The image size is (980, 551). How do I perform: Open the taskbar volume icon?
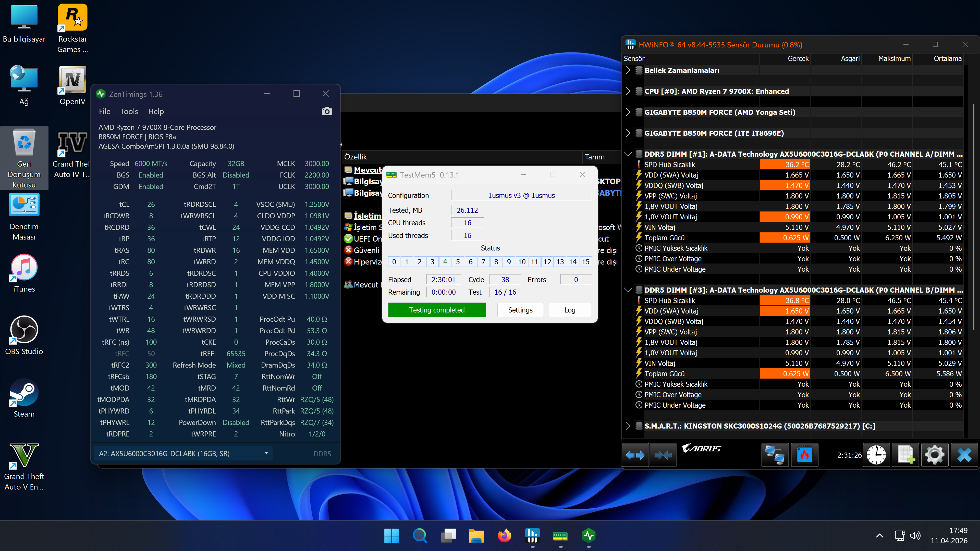click(915, 536)
